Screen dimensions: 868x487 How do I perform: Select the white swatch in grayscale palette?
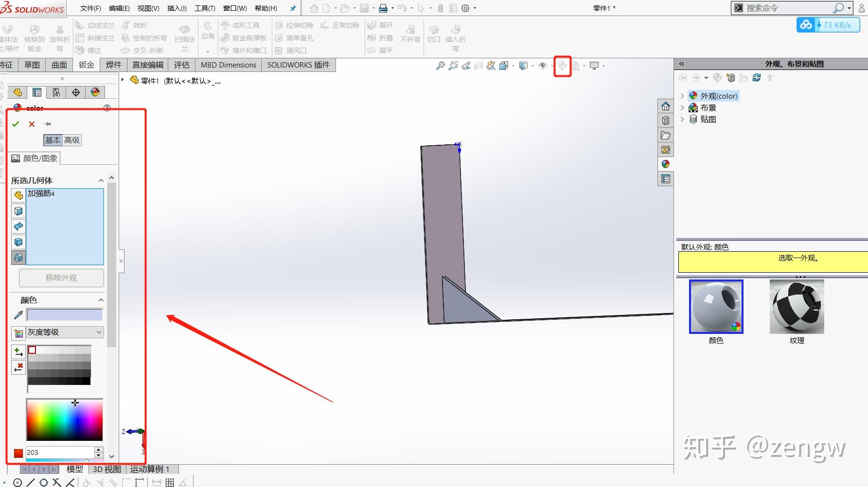(32, 350)
